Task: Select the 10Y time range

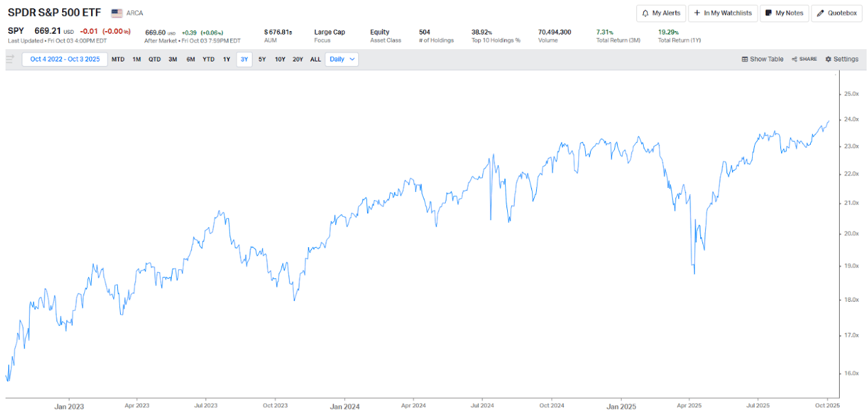Action: [280, 59]
